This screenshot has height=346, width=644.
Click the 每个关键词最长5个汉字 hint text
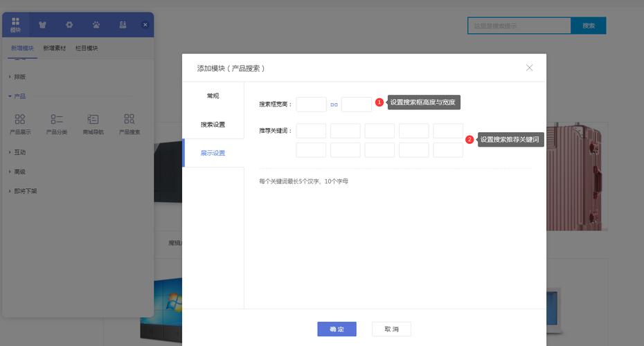(303, 181)
